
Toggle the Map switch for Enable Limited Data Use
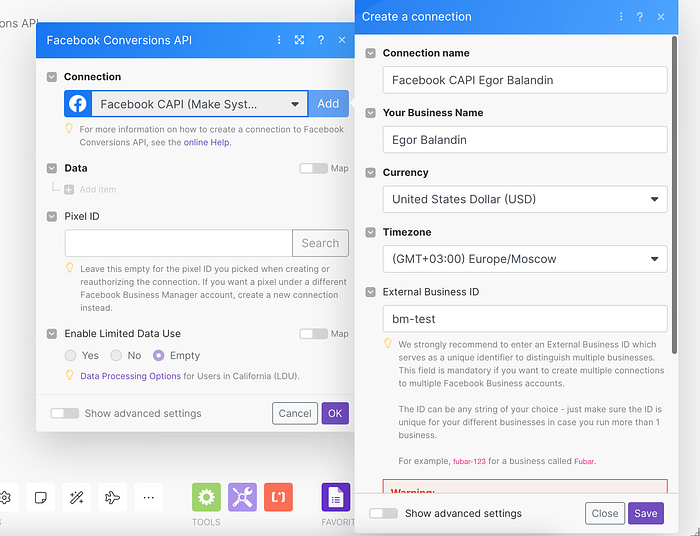pos(313,334)
